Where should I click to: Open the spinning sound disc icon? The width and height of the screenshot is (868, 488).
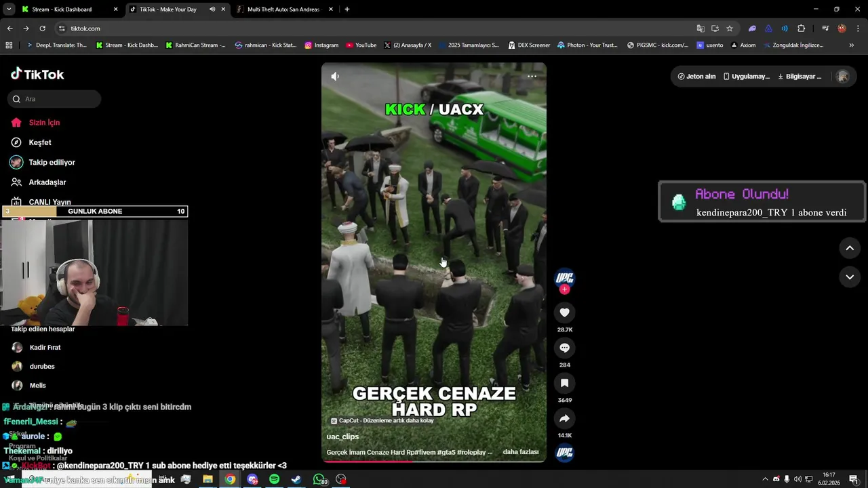point(564,453)
